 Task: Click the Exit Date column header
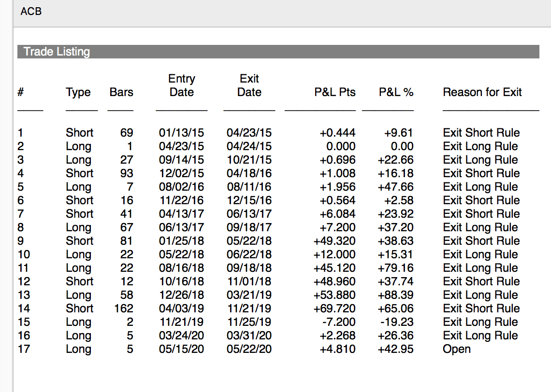(x=249, y=85)
